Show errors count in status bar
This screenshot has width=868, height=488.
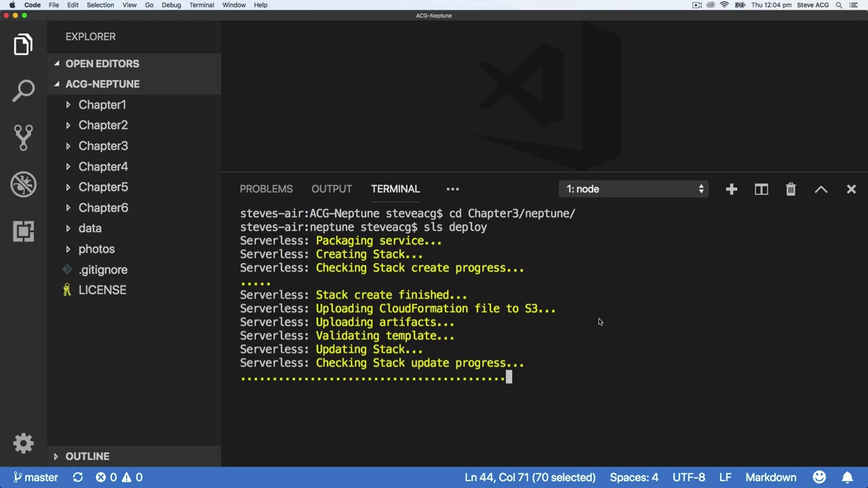coord(106,477)
